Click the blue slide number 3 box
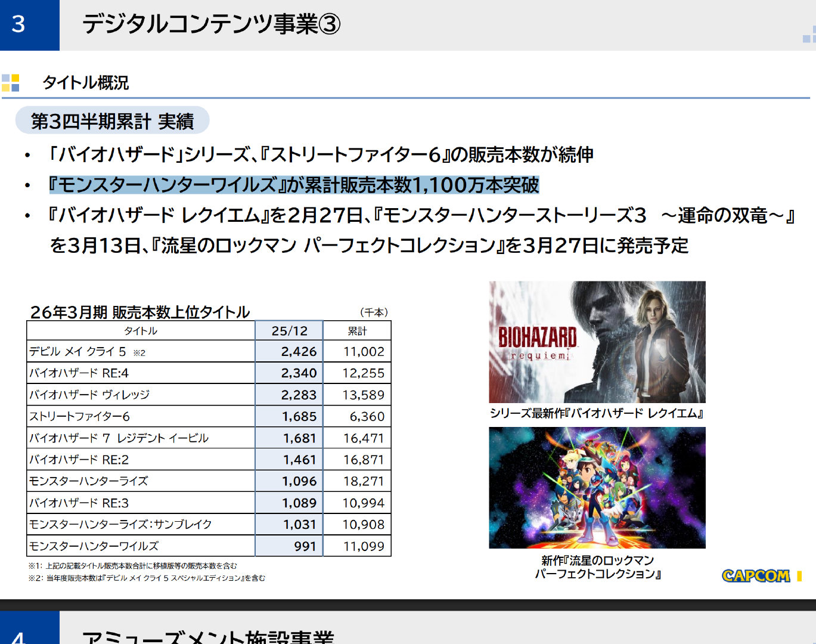 point(30,25)
